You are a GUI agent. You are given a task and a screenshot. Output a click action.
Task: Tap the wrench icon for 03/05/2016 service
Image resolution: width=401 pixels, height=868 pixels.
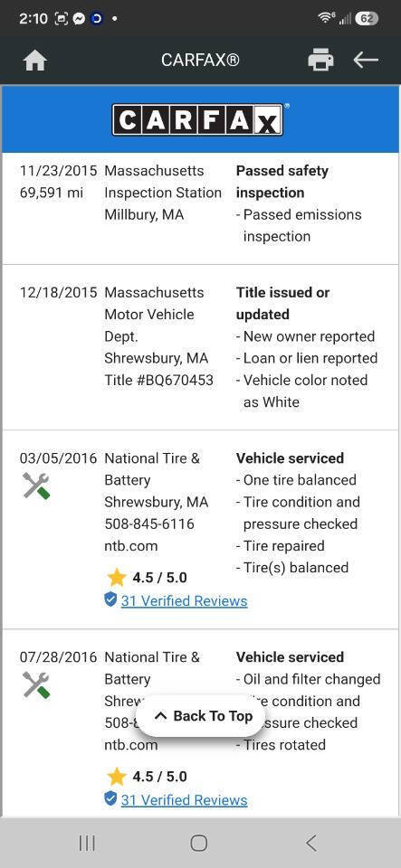coord(36,486)
